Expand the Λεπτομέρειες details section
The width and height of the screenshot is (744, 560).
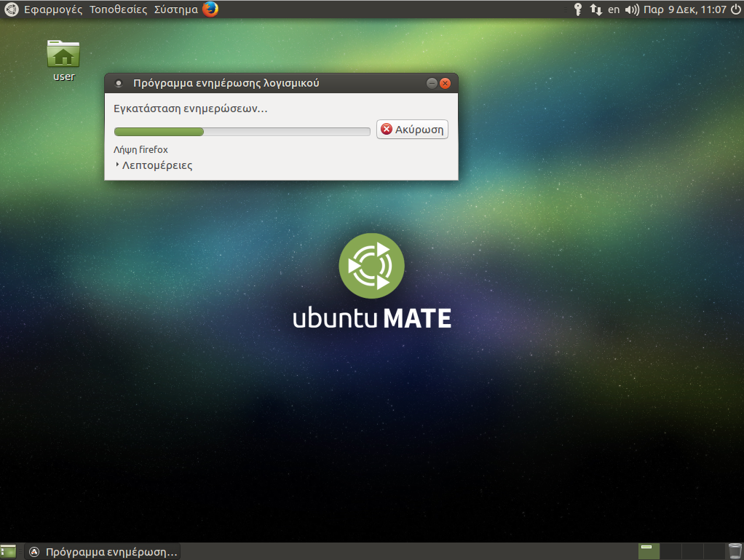point(154,165)
